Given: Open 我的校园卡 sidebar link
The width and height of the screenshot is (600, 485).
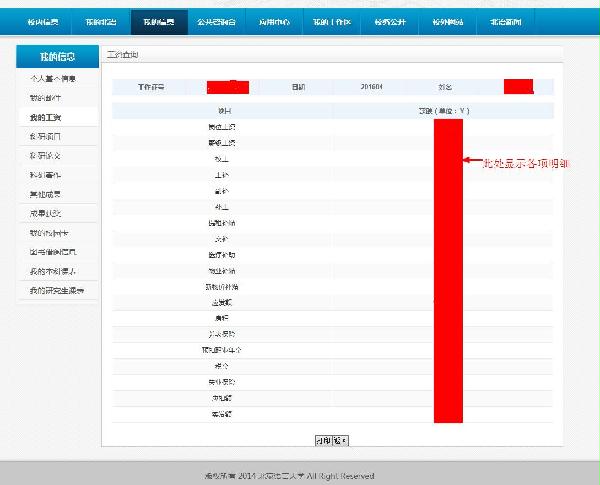Looking at the screenshot, I should tap(48, 233).
